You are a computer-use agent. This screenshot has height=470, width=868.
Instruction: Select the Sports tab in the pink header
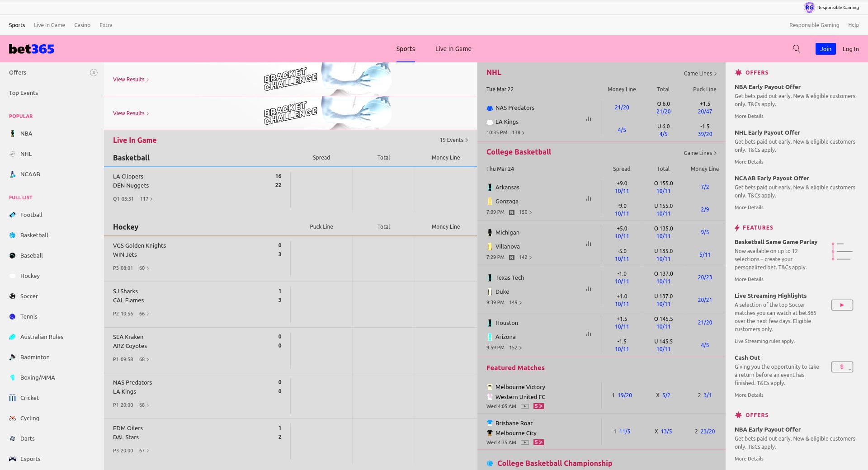point(406,49)
